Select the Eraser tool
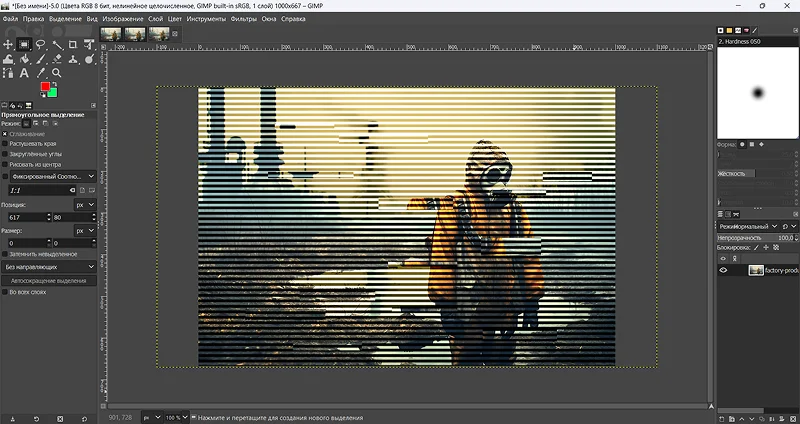The width and height of the screenshot is (800, 424). coord(57,59)
